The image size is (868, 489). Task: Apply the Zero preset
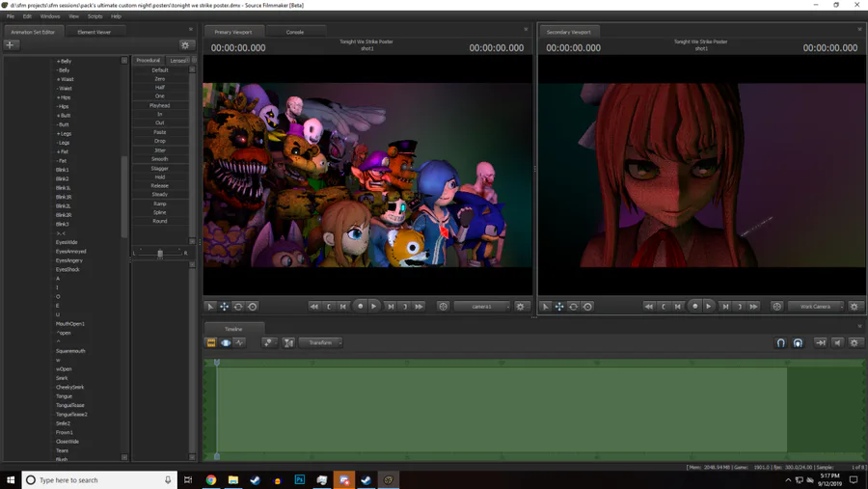tap(160, 79)
